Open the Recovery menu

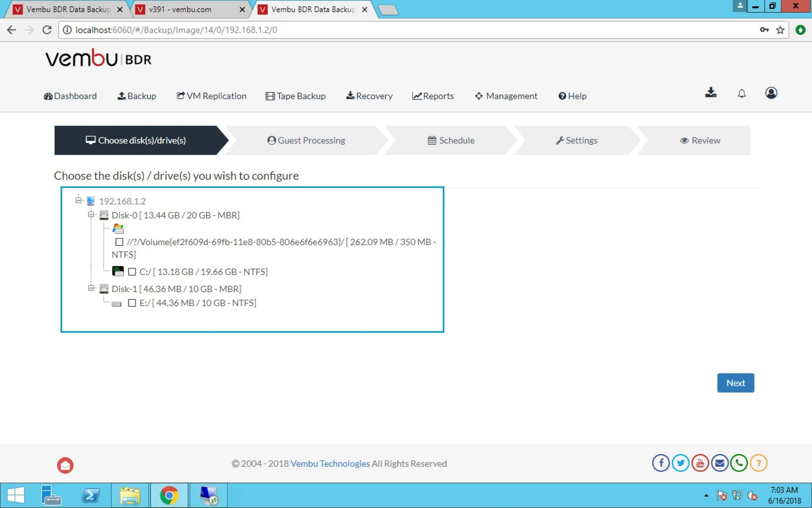369,96
